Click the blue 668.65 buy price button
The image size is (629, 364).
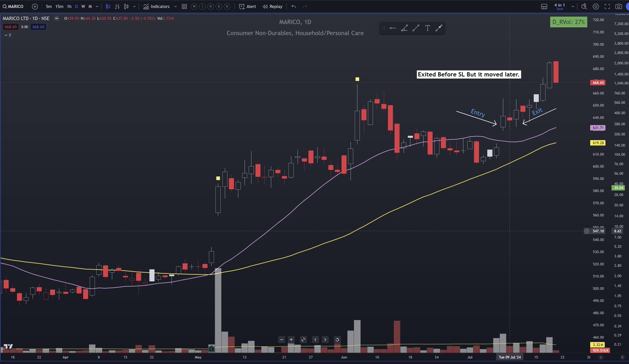click(39, 27)
